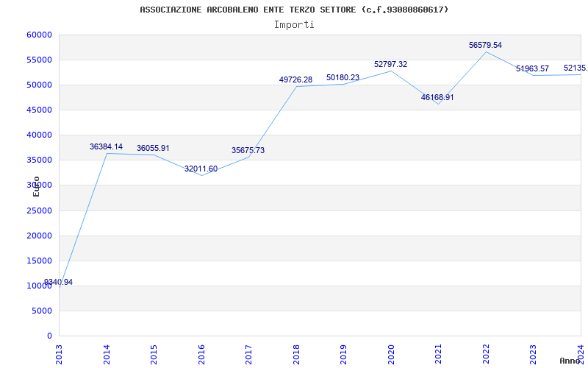588x368 pixels.
Task: Click the Euro y-axis title
Action: click(36, 186)
